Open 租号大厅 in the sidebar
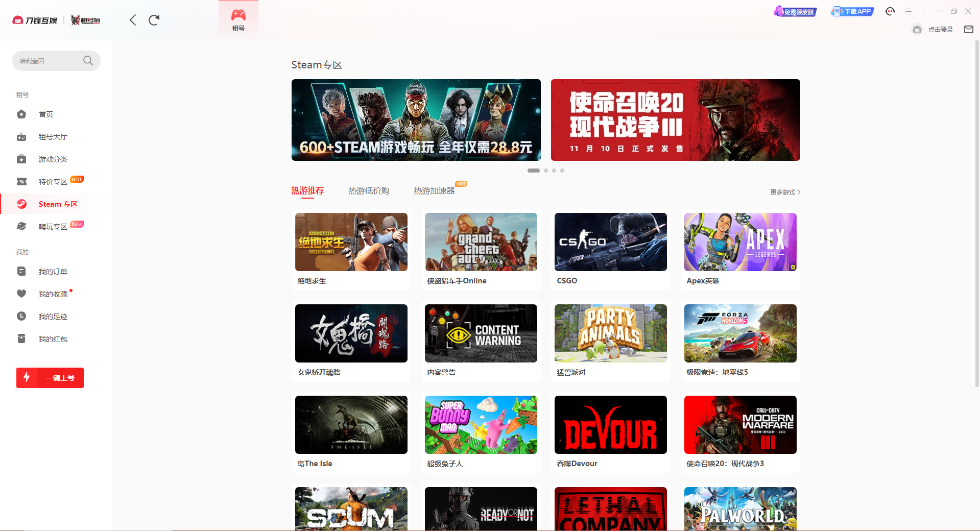The height and width of the screenshot is (531, 980). coord(53,137)
